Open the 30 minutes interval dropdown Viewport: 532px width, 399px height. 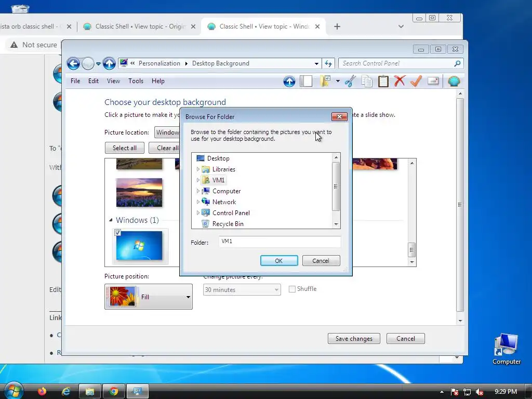[242, 290]
